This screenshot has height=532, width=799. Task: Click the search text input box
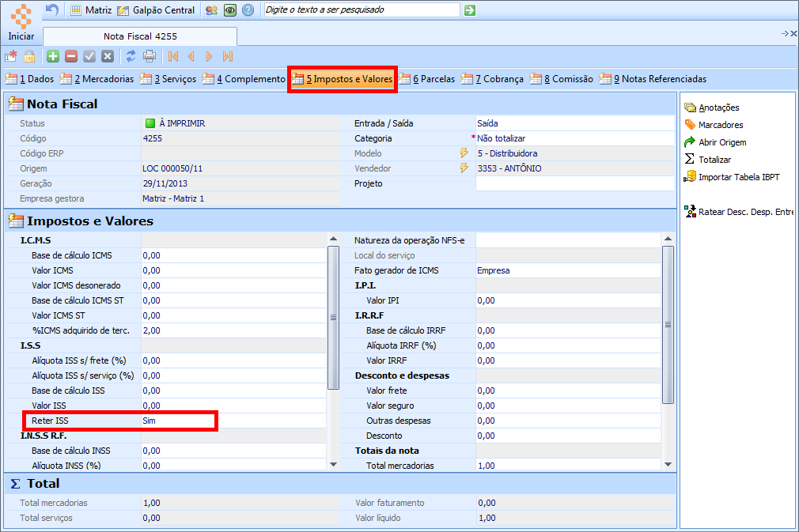(x=361, y=10)
